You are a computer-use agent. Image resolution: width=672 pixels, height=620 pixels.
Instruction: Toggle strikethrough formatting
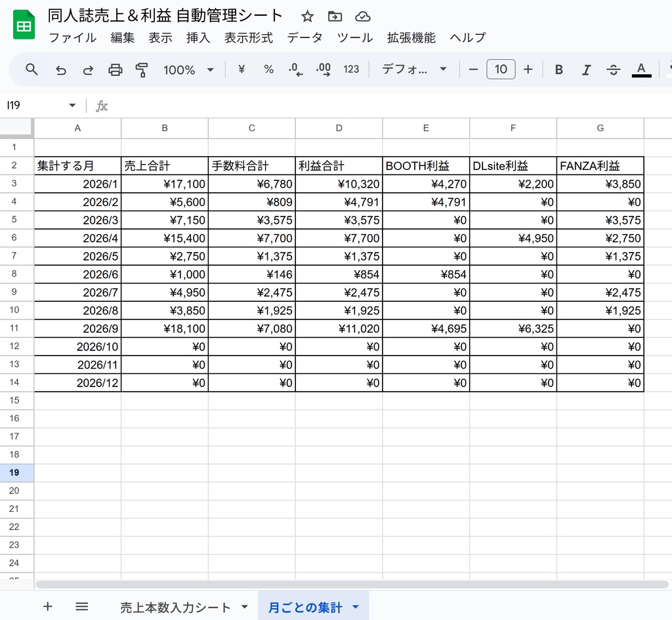point(613,69)
